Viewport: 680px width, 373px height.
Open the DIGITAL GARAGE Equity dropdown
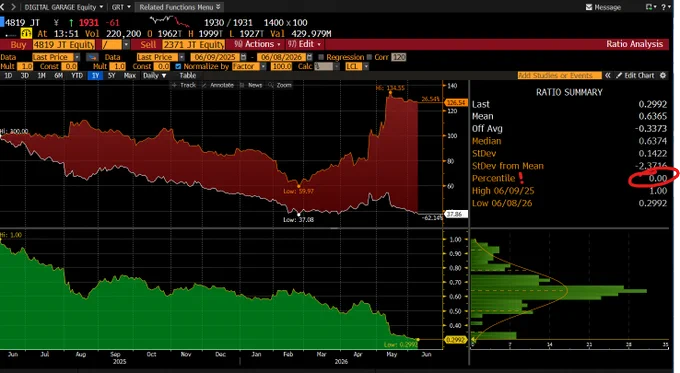(x=64, y=7)
